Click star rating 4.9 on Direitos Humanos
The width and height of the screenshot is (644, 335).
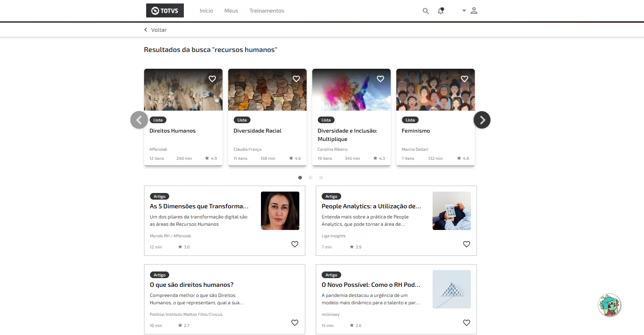[211, 158]
